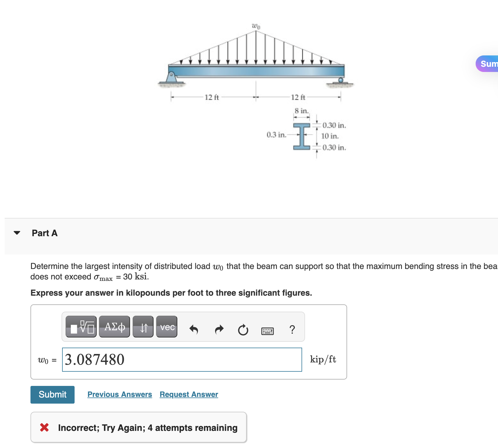Viewport: 498px width, 448px height.
Task: Click the Part A heading
Action: tap(45, 233)
